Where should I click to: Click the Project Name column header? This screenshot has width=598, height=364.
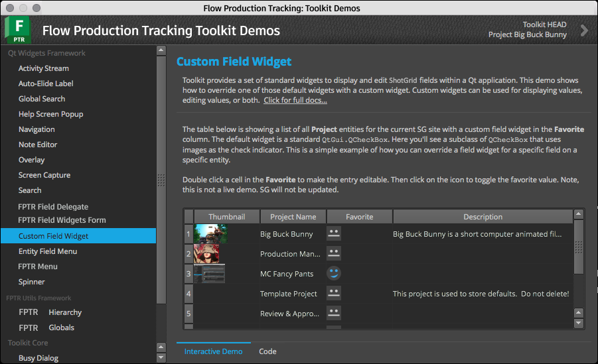(x=293, y=217)
